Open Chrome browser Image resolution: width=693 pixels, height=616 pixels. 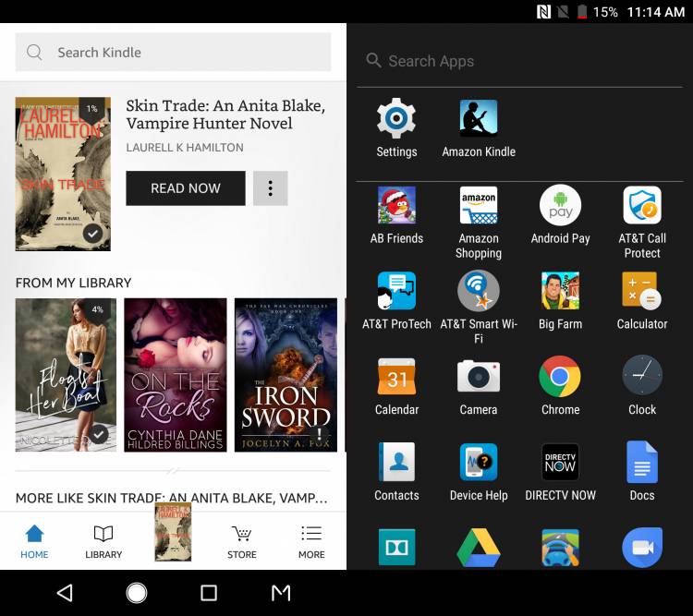click(561, 387)
